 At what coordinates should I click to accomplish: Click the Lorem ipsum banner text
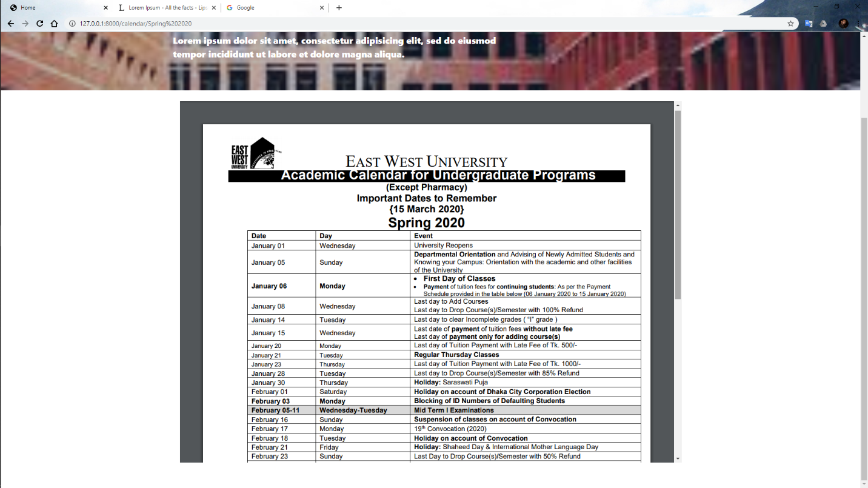point(334,47)
